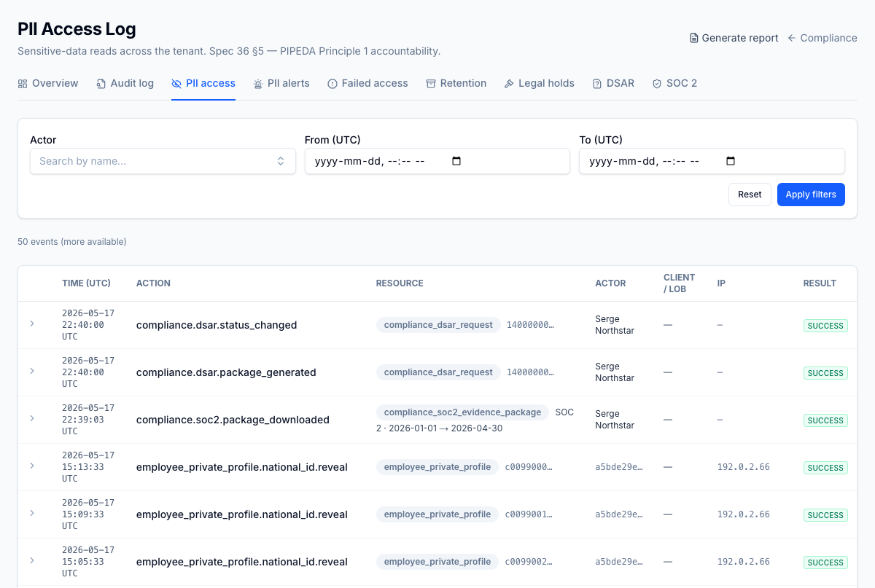Screen dimensions: 875x588
Task: Switch to the Overview tab
Action: (x=48, y=84)
